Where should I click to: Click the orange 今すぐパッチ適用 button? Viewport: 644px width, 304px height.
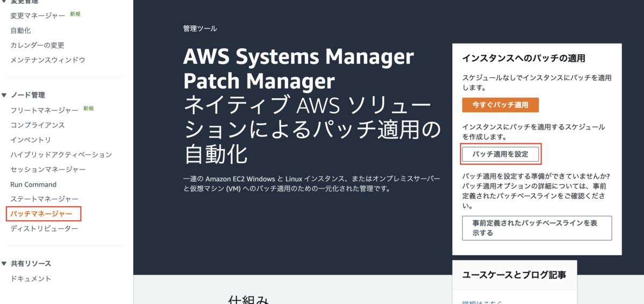[500, 105]
